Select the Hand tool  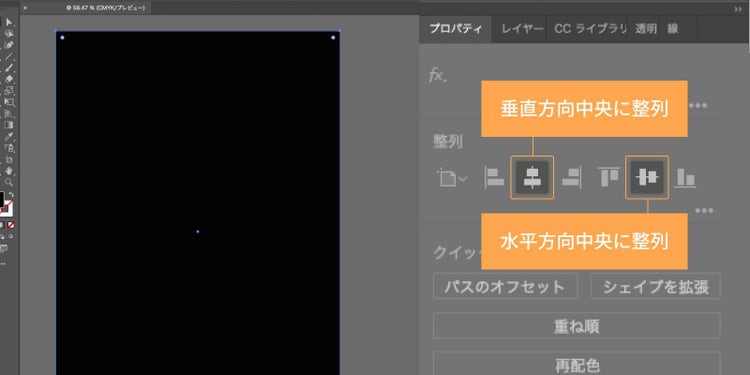click(9, 171)
